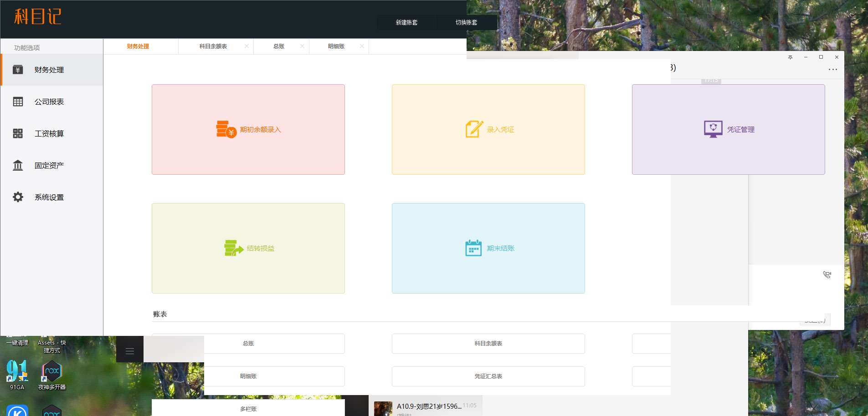868x416 pixels.
Task: Click the 凭证管理 monitor icon
Action: pyautogui.click(x=713, y=129)
